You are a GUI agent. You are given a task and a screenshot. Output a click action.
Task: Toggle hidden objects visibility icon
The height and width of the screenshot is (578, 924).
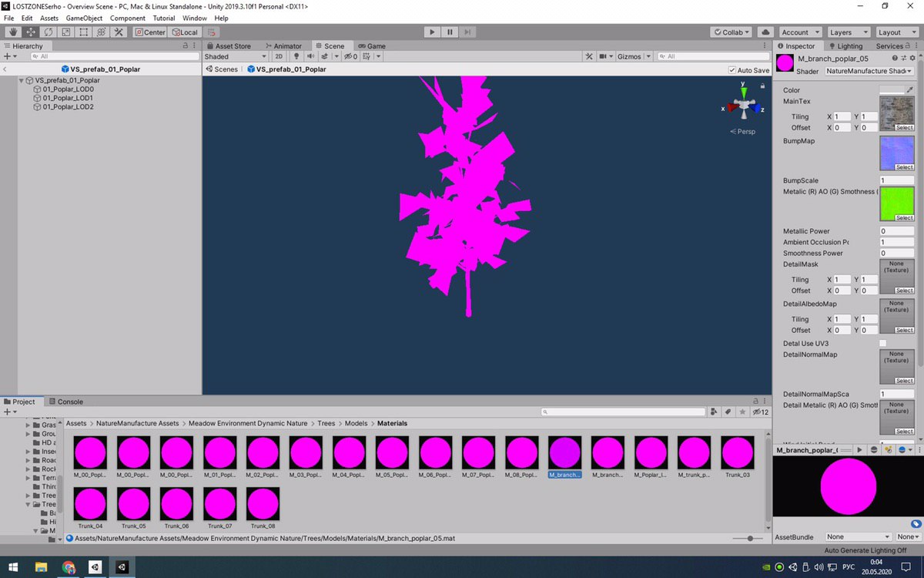(350, 56)
